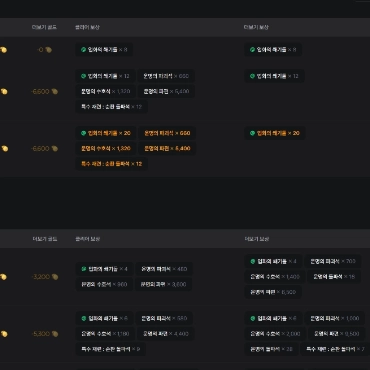Click the coin icon next to -3,200
370x370 pixels.
click(x=55, y=277)
